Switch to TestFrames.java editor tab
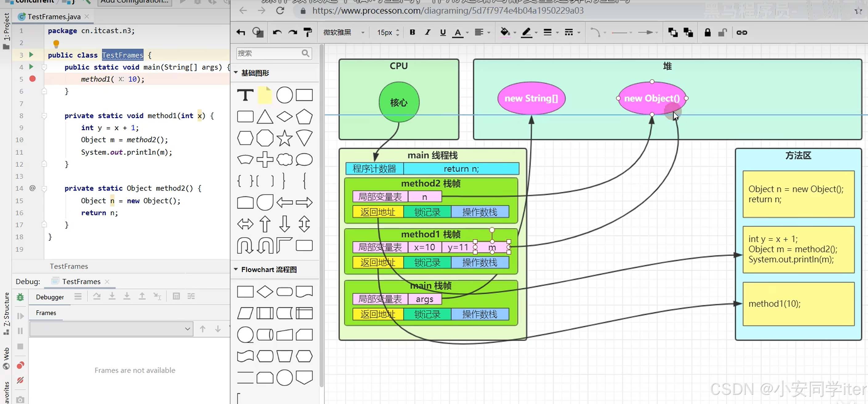Screen dimensions: 868x404 click(x=54, y=17)
